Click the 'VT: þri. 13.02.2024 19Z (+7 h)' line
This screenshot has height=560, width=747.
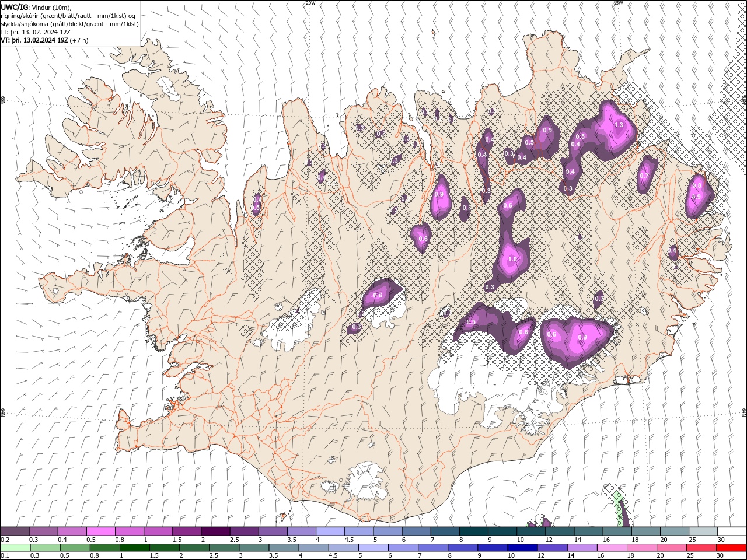(45, 40)
